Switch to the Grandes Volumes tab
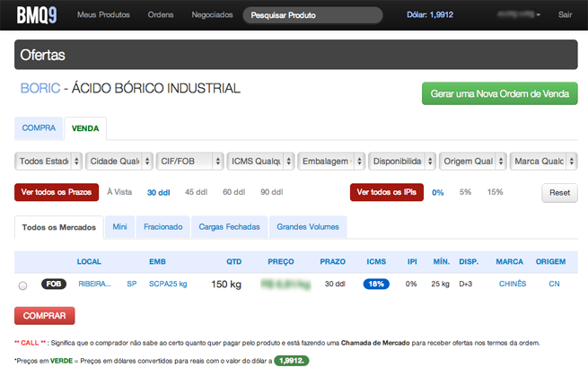This screenshot has height=368, width=588. (x=308, y=227)
